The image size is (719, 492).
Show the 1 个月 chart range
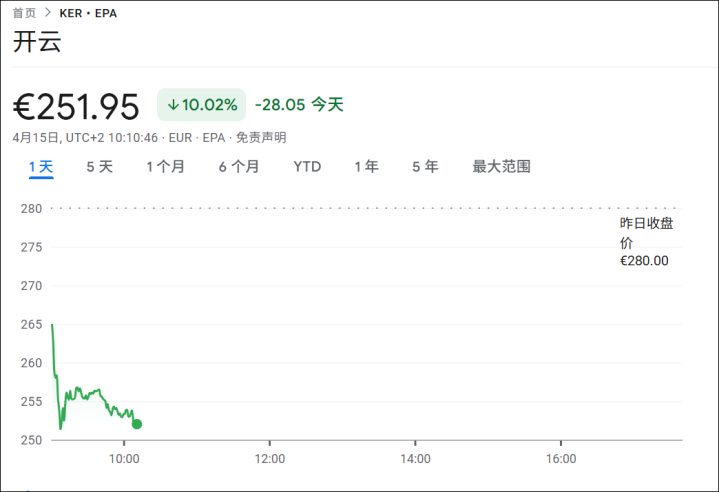pos(165,167)
